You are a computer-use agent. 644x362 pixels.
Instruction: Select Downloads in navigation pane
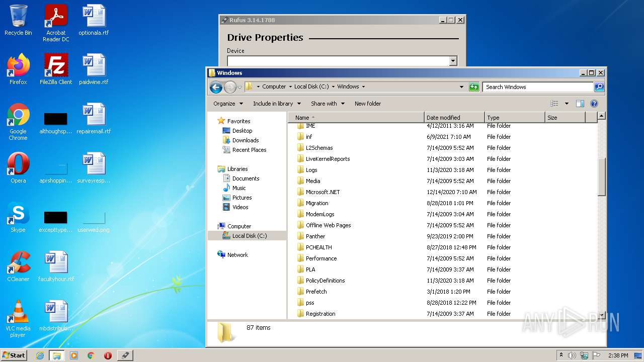(246, 140)
